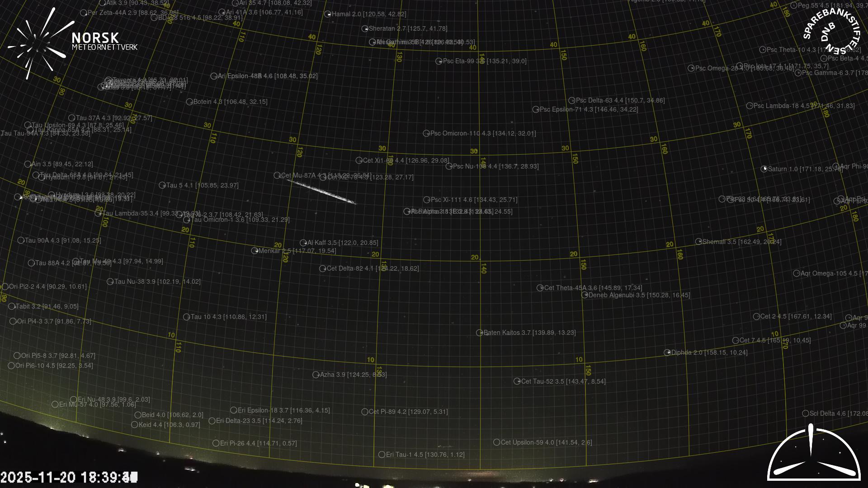Click the Shemali 3.5 star marker
The image size is (868, 488).
698,242
